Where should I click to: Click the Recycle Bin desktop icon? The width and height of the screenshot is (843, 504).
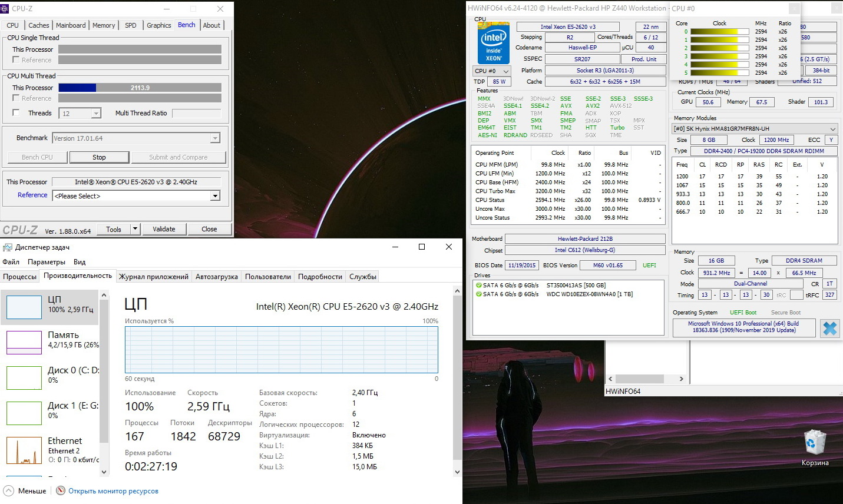(815, 443)
